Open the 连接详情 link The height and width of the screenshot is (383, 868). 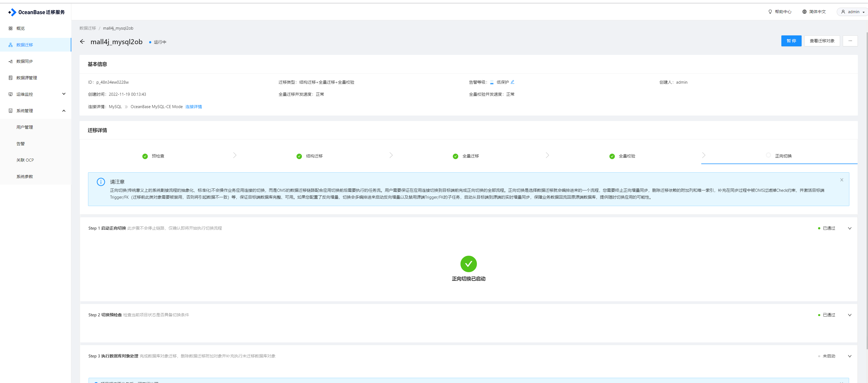[x=193, y=106]
